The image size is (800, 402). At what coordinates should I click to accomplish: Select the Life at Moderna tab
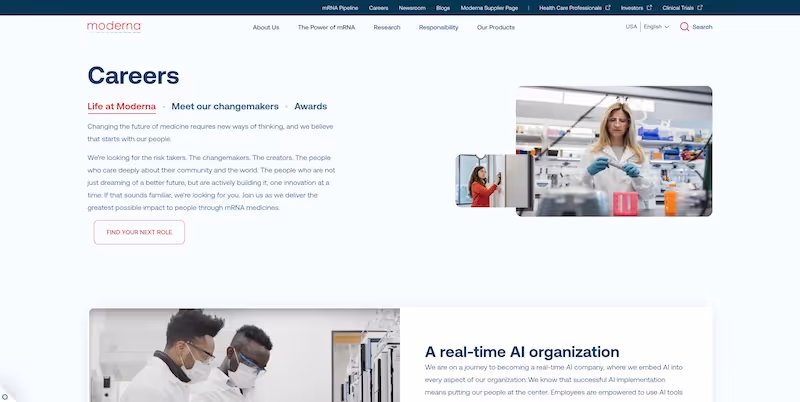(x=121, y=107)
